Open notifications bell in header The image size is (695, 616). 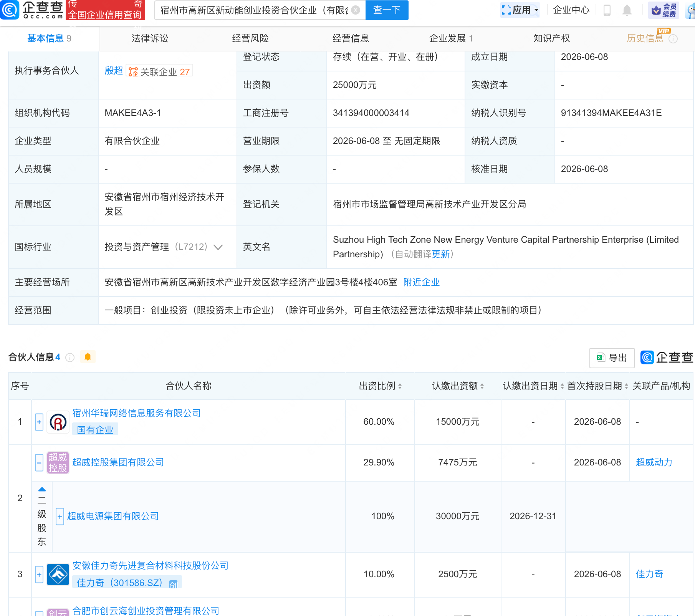627,10
